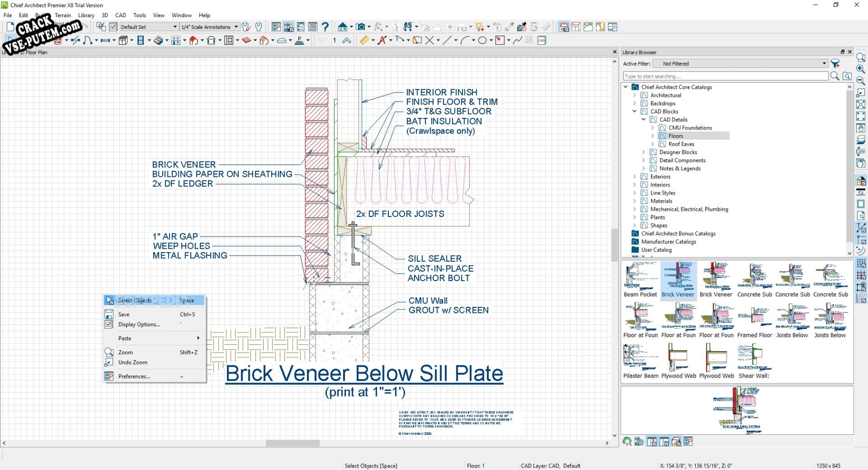Click the library search magnifier icon
The image size is (868, 470).
[x=834, y=76]
